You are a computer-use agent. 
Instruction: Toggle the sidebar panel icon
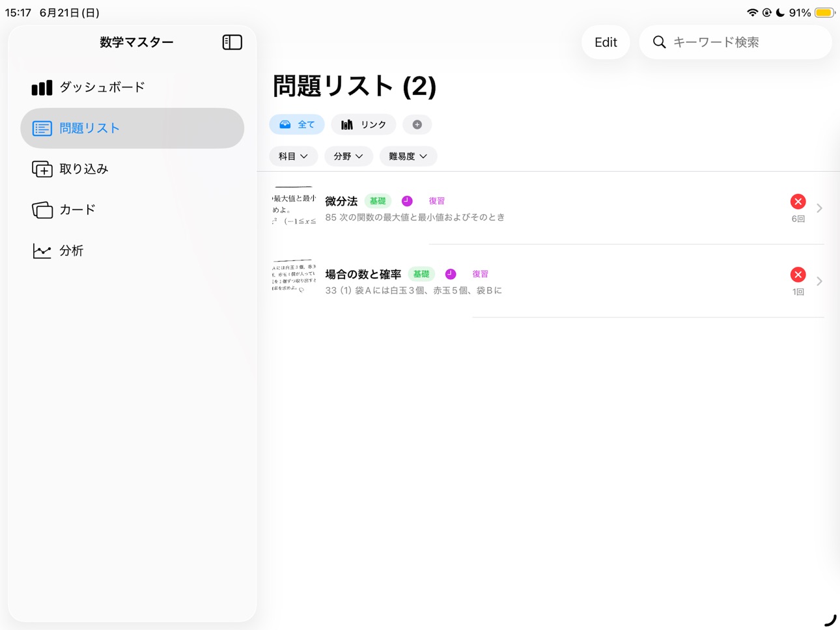tap(232, 42)
